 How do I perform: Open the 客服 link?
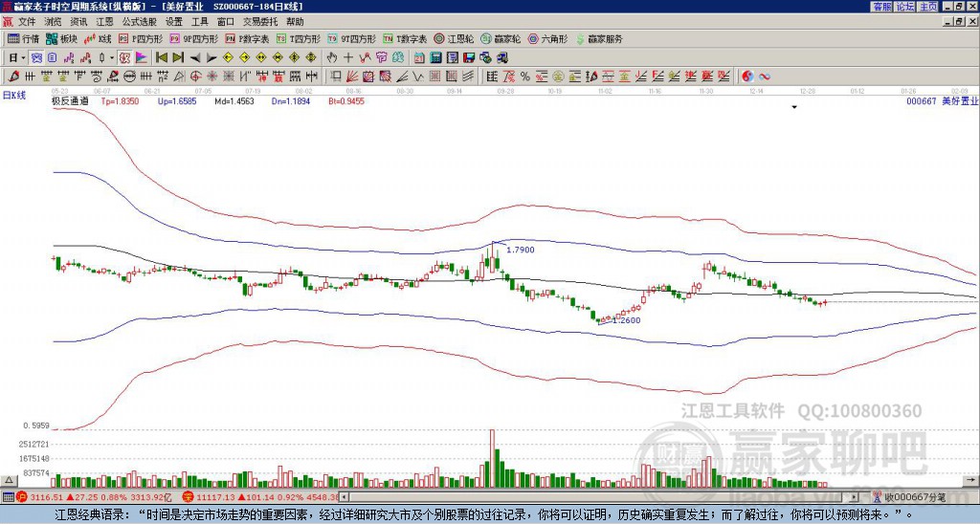[x=881, y=7]
